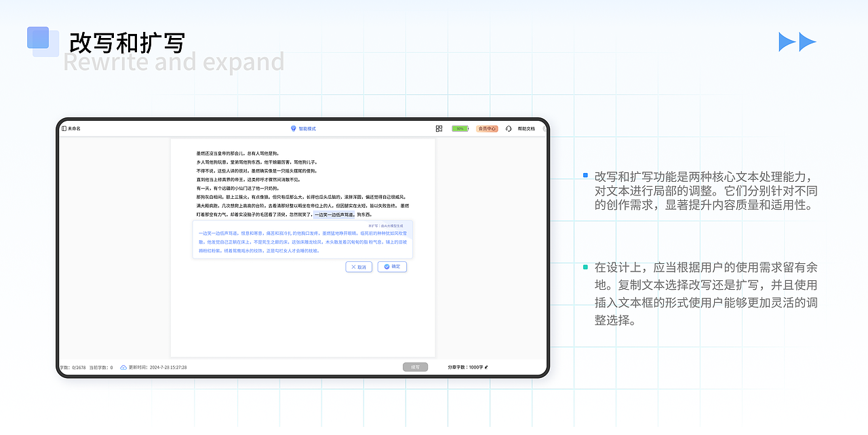
Task: Open the grid apps icon in the top bar
Action: (439, 128)
